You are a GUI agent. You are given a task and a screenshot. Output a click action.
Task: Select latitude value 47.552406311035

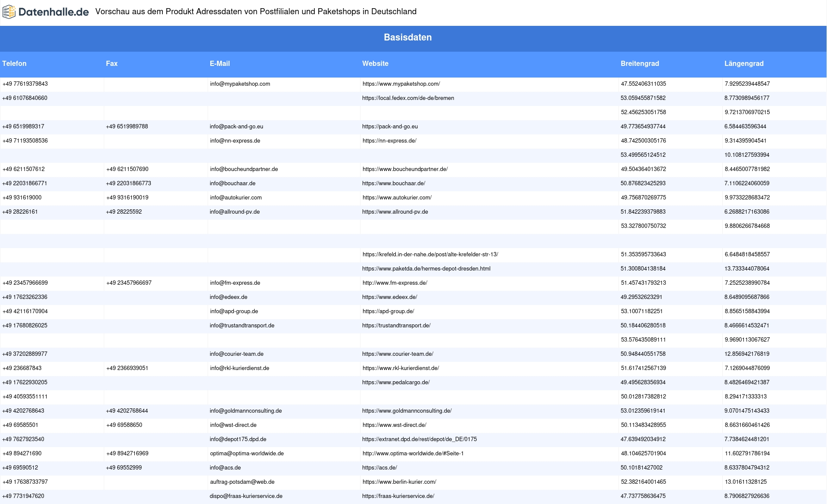[644, 84]
